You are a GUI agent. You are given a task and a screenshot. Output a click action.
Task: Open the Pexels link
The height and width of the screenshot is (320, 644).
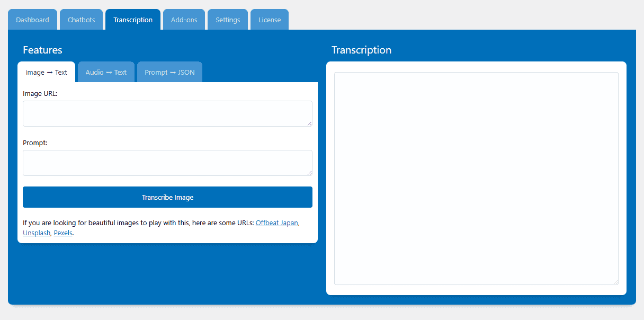click(62, 233)
